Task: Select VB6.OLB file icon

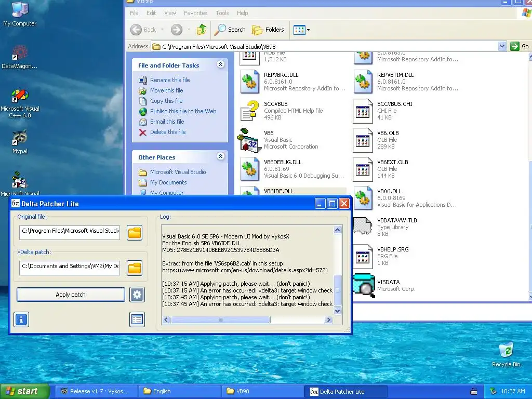Action: (x=363, y=140)
